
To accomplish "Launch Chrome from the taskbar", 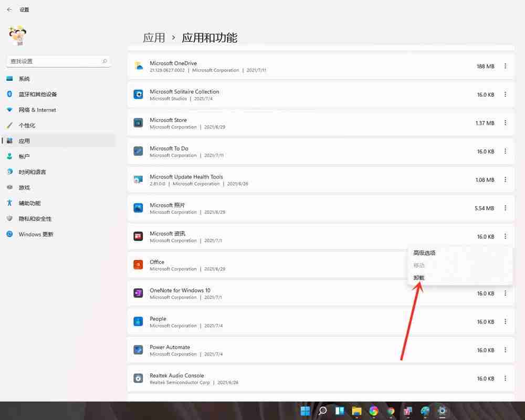I will [374, 411].
